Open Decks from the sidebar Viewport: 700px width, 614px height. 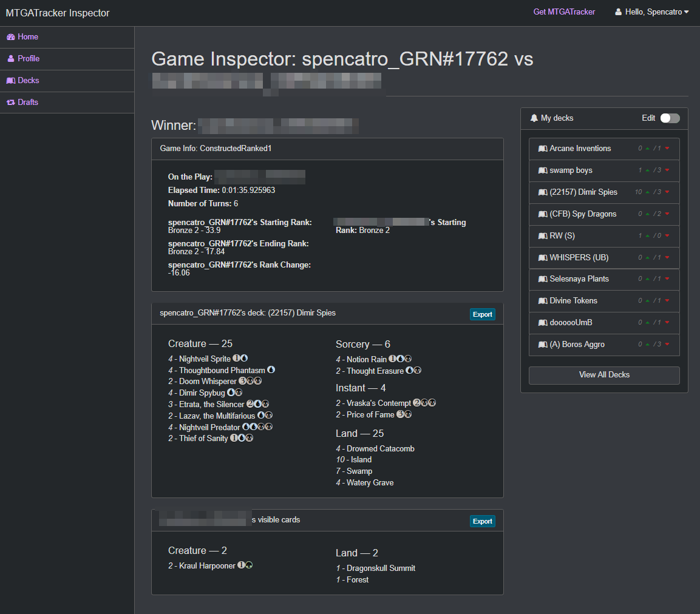pyautogui.click(x=67, y=81)
